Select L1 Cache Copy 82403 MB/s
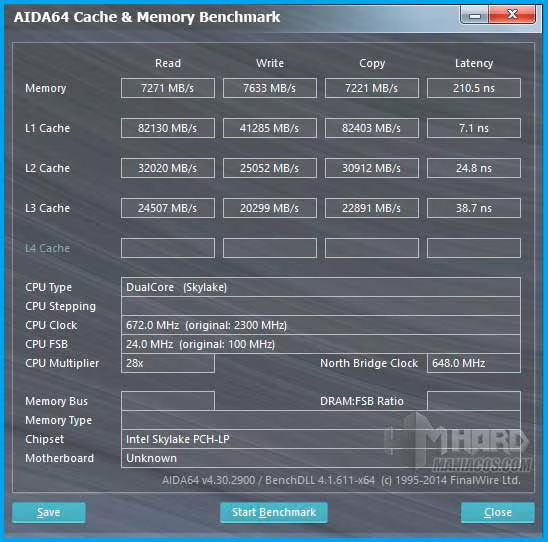Viewport: 548px width, 542px height. (x=372, y=128)
